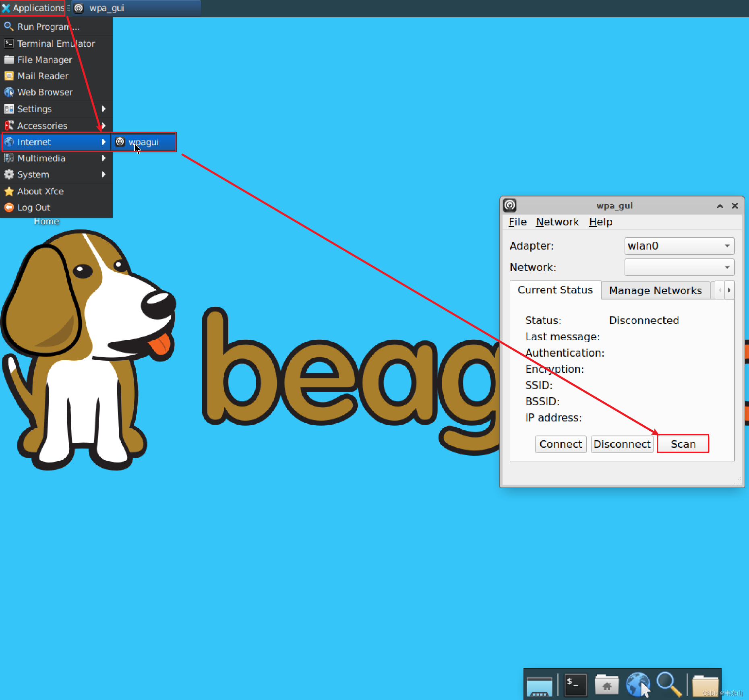749x700 pixels.
Task: Expand the Multimedia submenu
Action: coord(56,158)
